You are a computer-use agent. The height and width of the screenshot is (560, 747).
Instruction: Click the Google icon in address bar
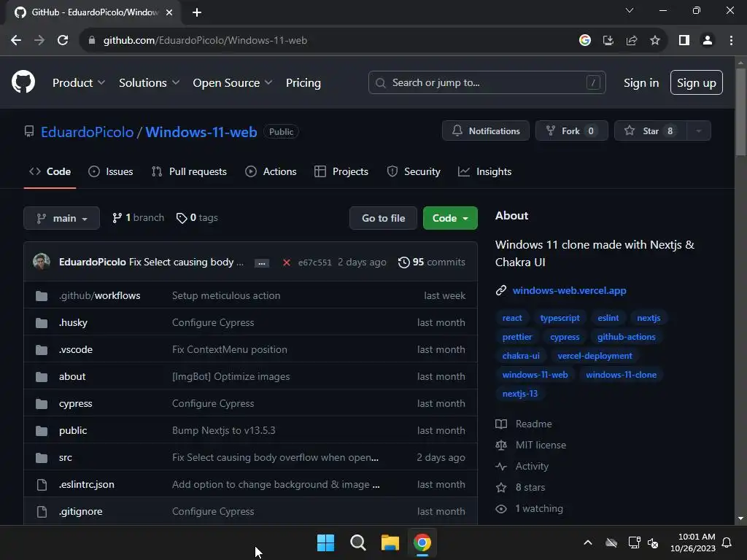coord(585,41)
